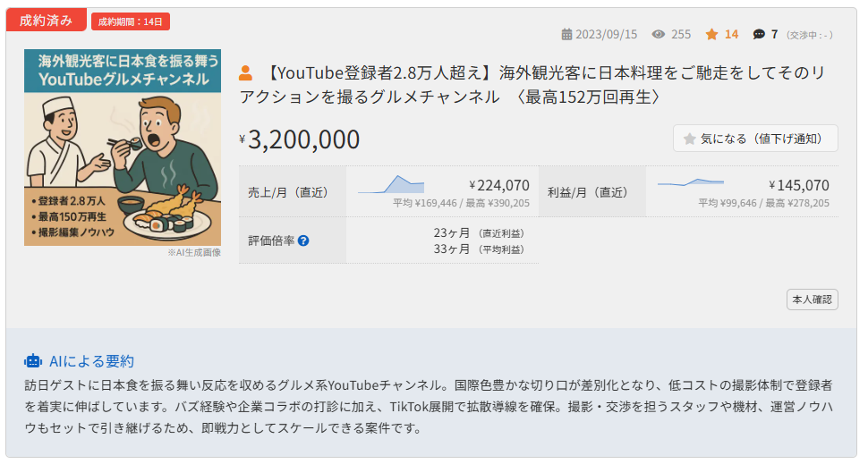Click the calendar icon beside 2023/09/15
The height and width of the screenshot is (464, 868).
pyautogui.click(x=566, y=34)
